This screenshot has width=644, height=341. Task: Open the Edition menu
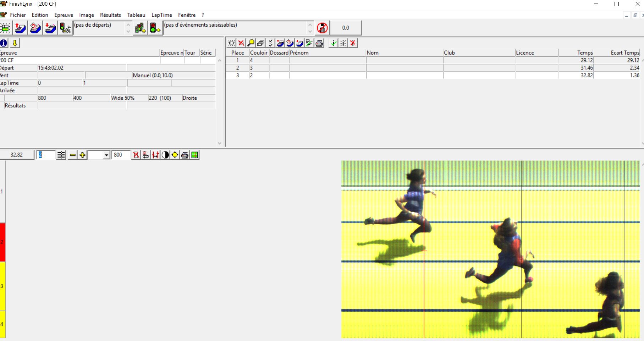(40, 15)
